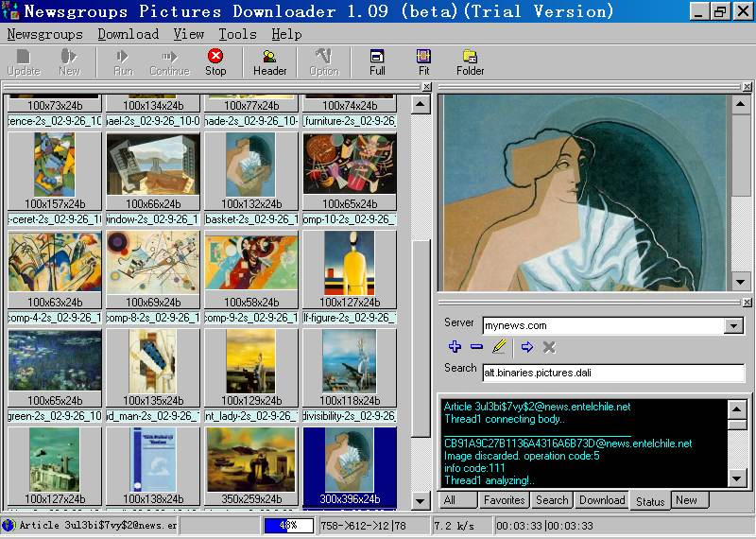This screenshot has width=756, height=539.
Task: Click the Search newsgroup text field
Action: click(x=613, y=373)
